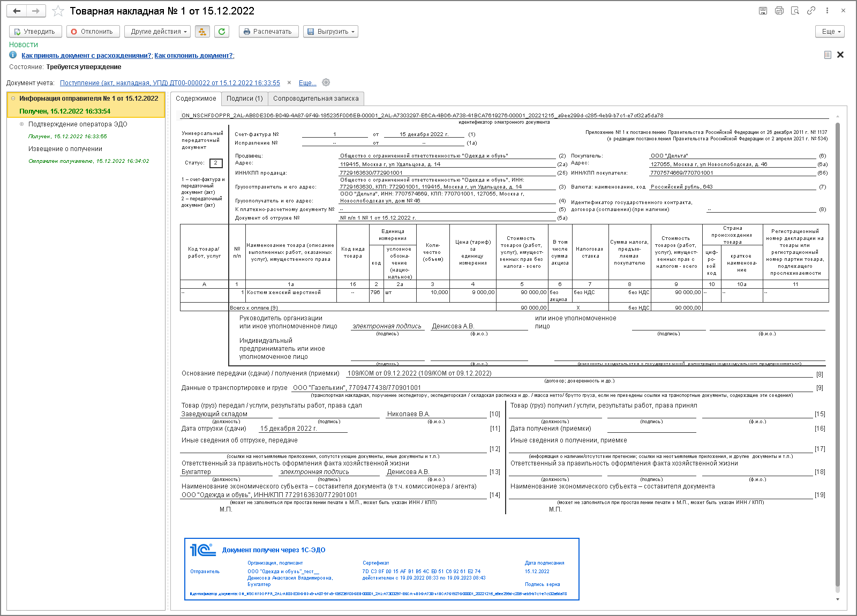Click the Состояние value Требуется утверждение
Viewport: 857px width, 616px height.
(x=84, y=67)
